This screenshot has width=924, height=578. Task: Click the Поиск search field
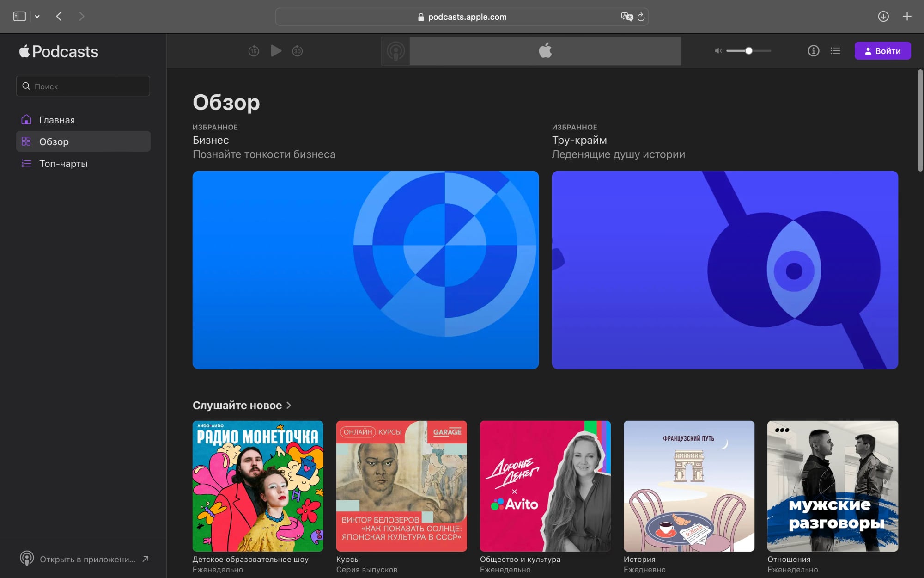[x=83, y=86]
